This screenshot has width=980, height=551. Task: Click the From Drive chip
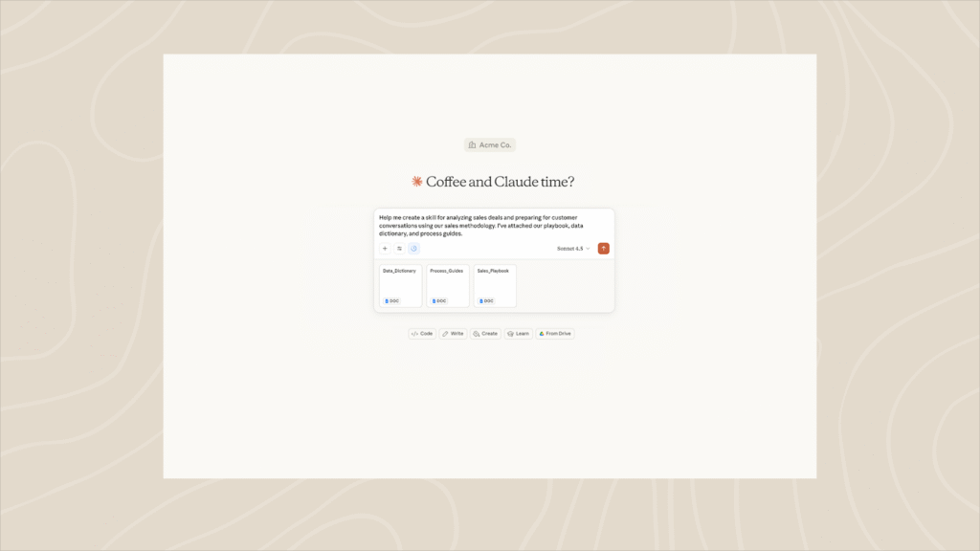(555, 334)
